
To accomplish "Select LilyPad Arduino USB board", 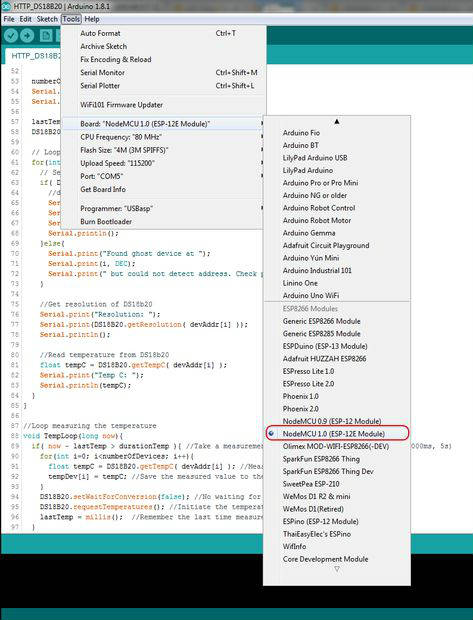I will point(337,158).
